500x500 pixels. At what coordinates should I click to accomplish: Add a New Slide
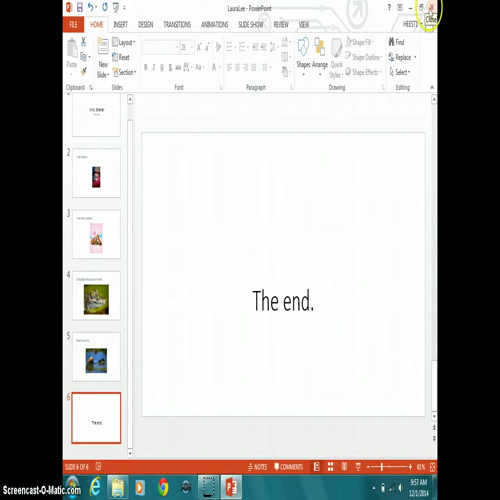pyautogui.click(x=103, y=58)
